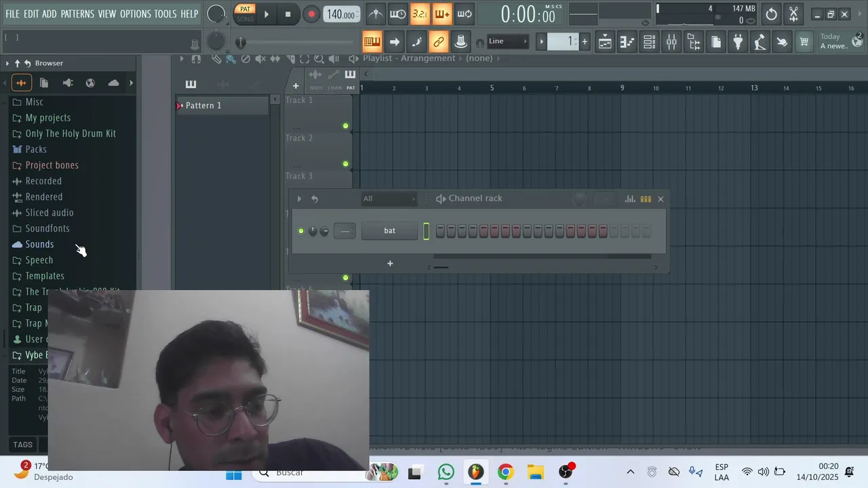Open the Line snap dropdown
The width and height of the screenshot is (868, 488).
coord(507,41)
